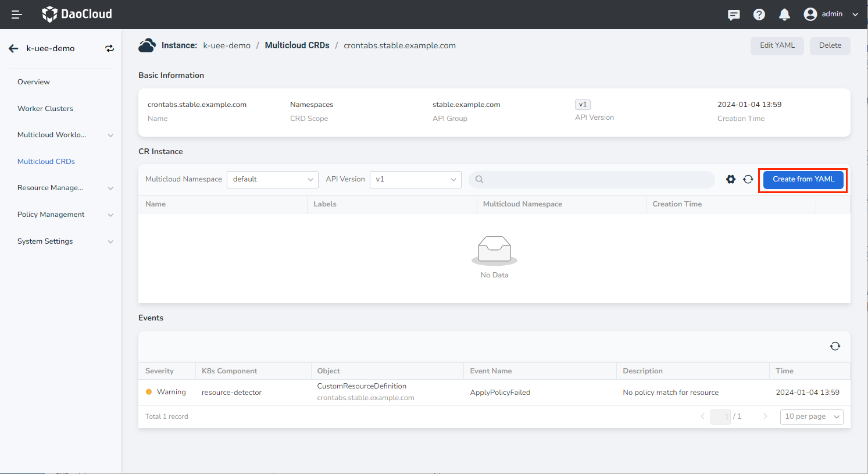Refresh the CR Instance list
The image size is (868, 474).
(748, 179)
